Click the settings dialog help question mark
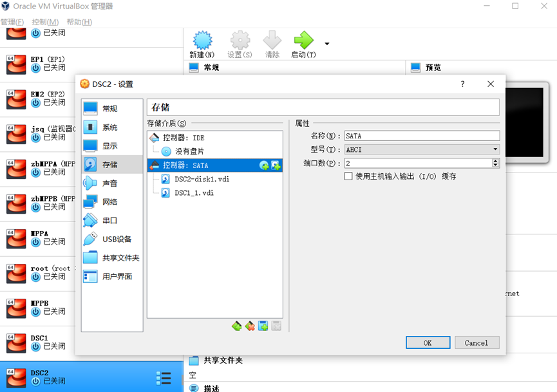The image size is (557, 392). point(462,84)
